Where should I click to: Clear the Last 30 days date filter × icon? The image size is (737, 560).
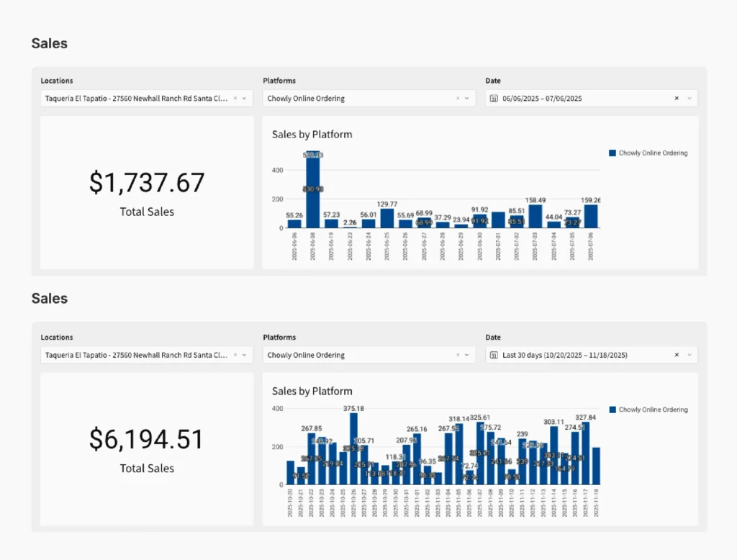point(677,355)
